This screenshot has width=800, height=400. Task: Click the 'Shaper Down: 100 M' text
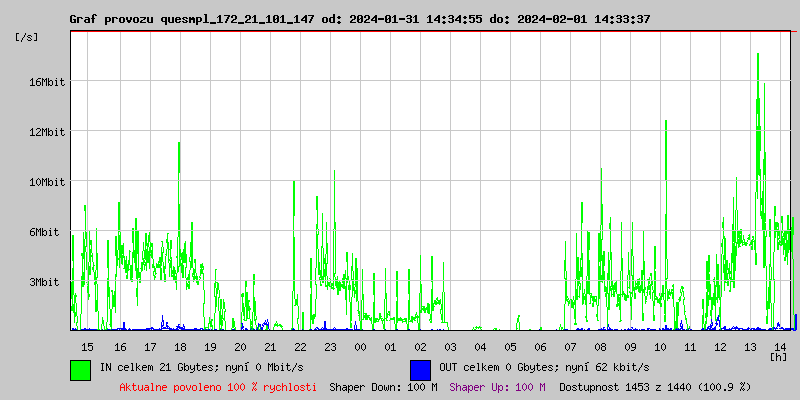click(383, 387)
